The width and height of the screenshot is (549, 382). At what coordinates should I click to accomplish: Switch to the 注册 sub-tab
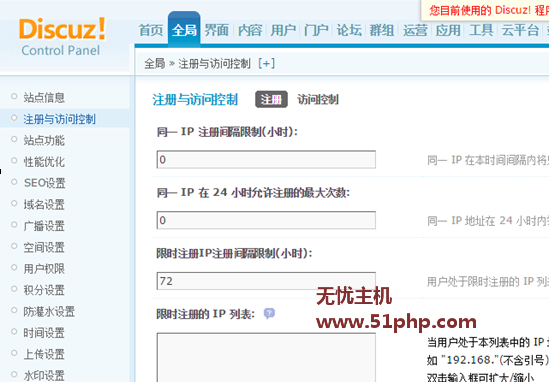pos(271,99)
